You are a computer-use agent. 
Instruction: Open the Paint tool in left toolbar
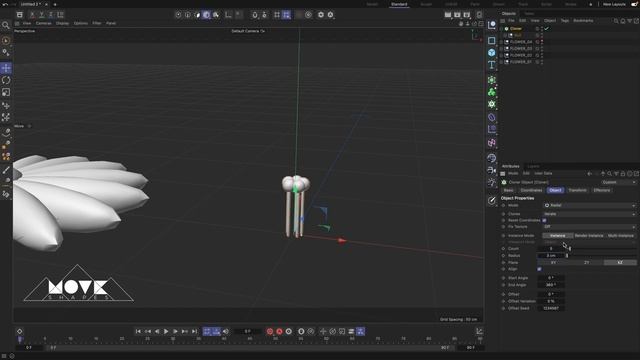pos(6,169)
